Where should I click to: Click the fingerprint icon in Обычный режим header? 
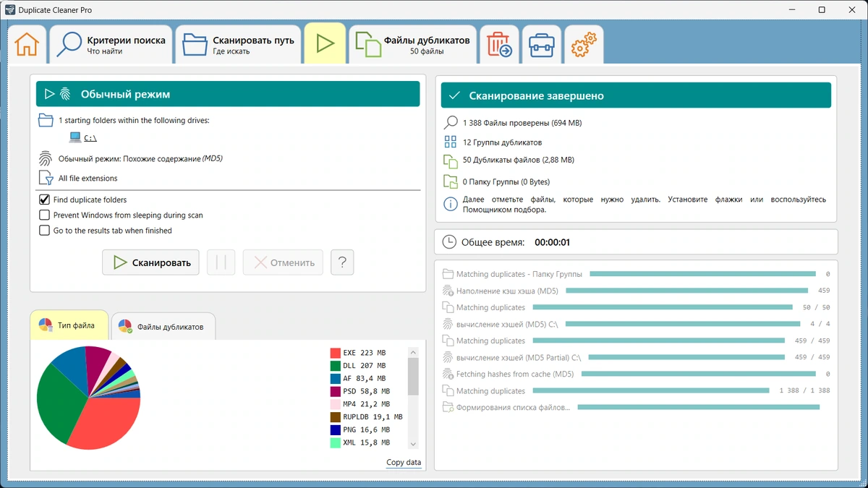tap(65, 94)
